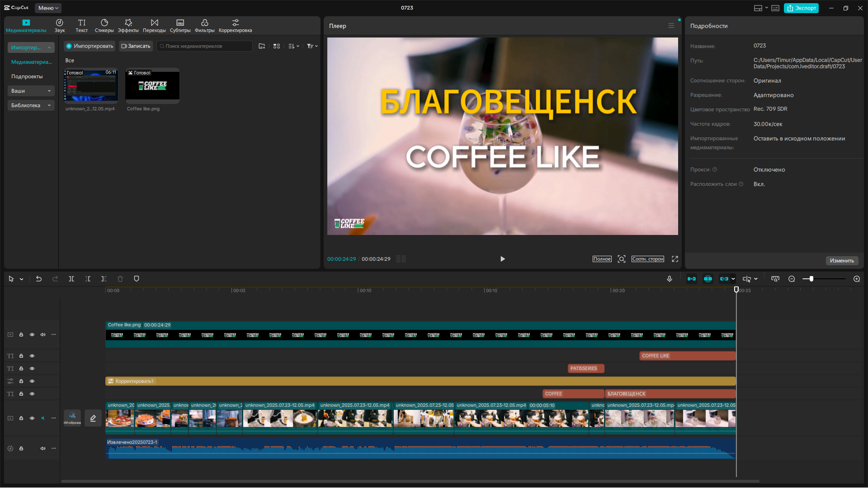
Task: Expand the Меню dropdown
Action: click(48, 8)
